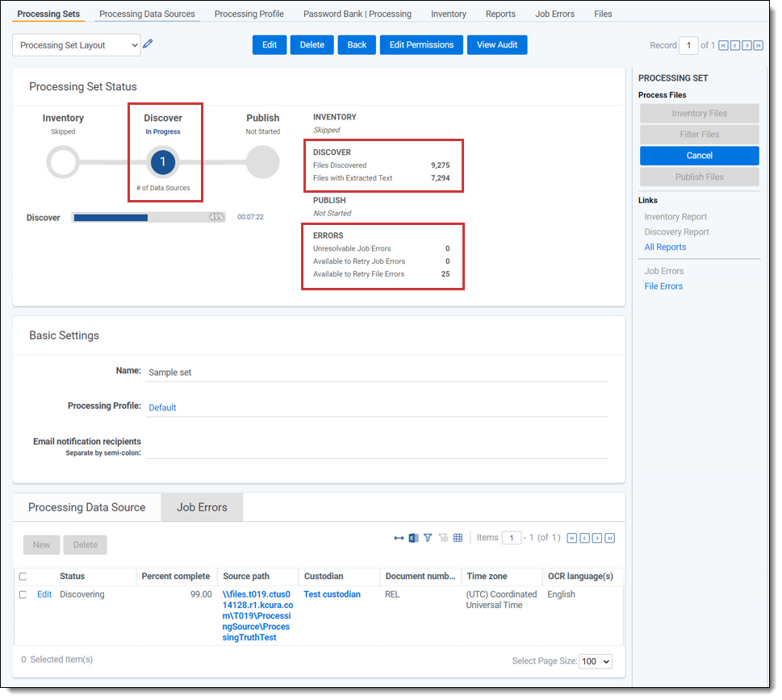Screen dimensions: 782x700
Task: Expand the Select Page Size dropdown
Action: coord(596,661)
